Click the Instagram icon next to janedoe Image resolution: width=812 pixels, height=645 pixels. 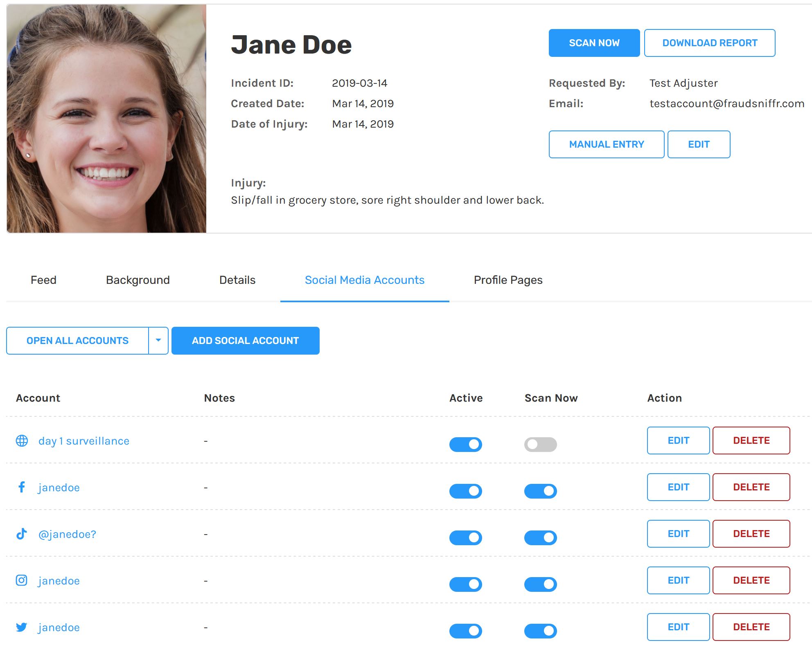click(x=22, y=580)
